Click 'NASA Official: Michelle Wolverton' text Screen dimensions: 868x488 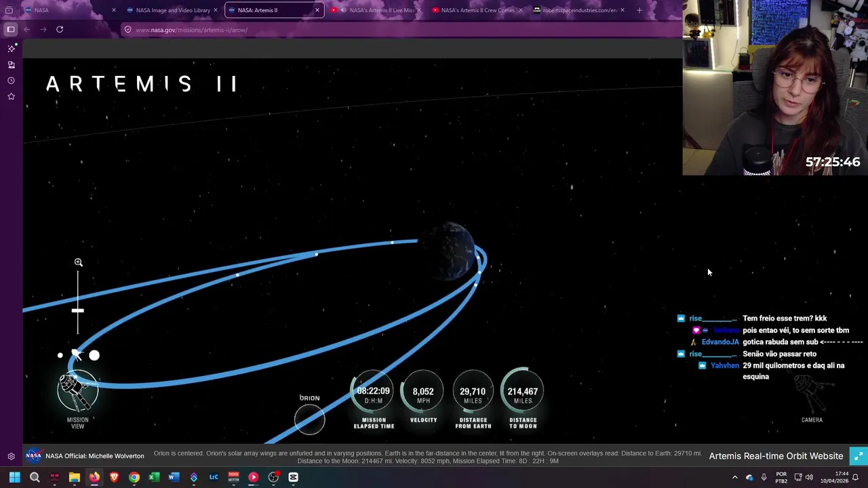coord(95,456)
